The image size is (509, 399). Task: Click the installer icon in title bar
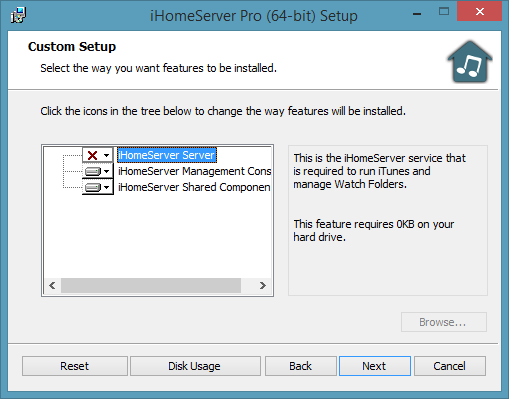18,15
